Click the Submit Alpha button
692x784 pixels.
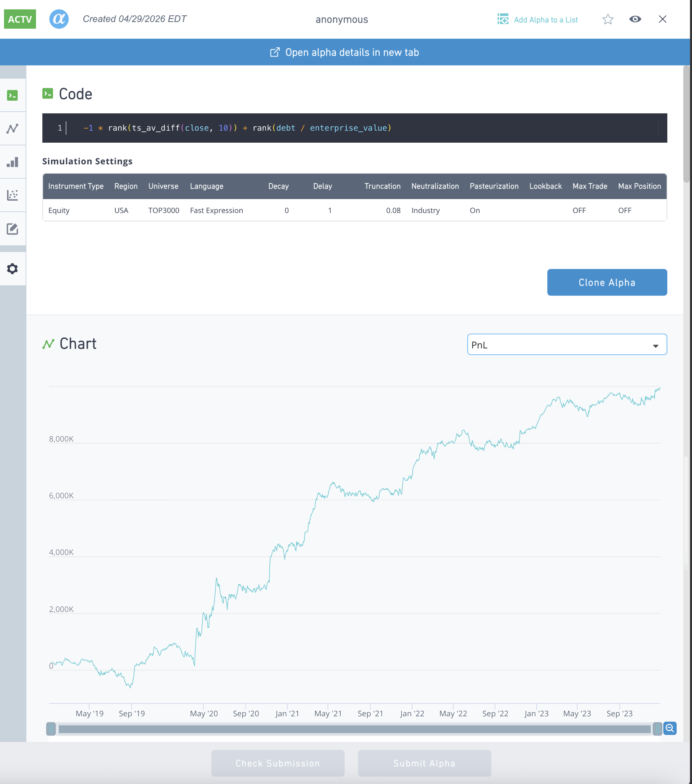pos(424,763)
